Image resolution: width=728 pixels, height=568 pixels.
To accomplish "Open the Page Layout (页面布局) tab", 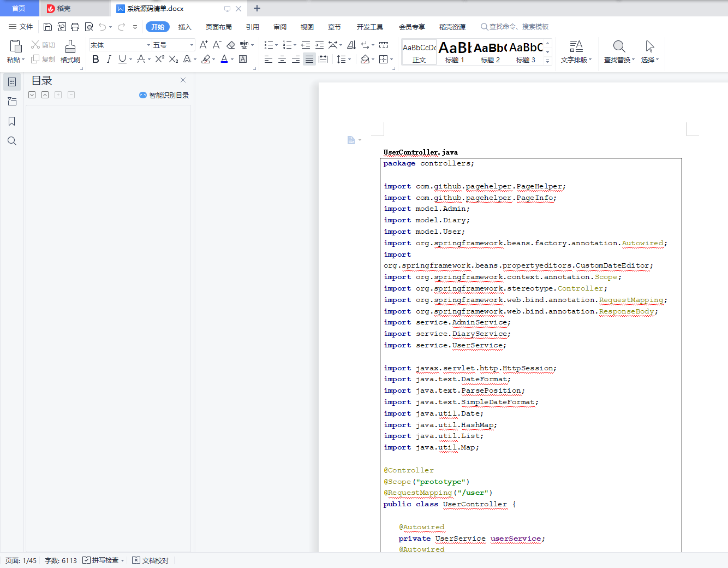I will pyautogui.click(x=218, y=27).
